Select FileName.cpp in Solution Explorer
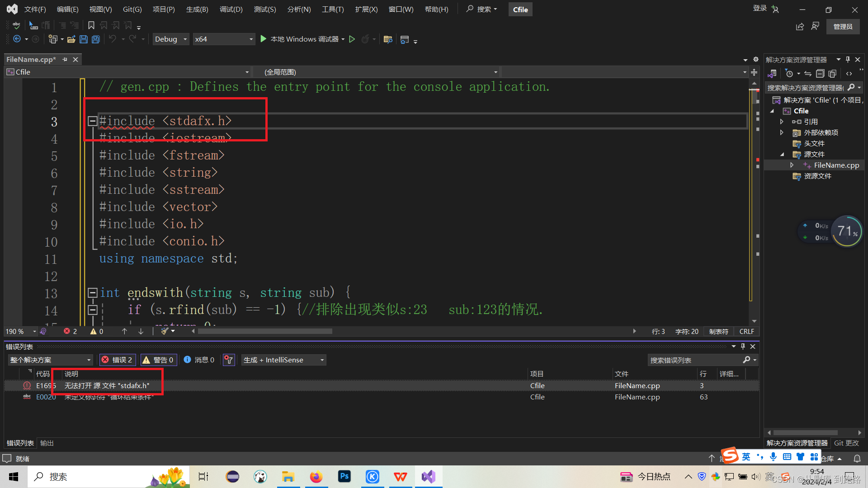Viewport: 868px width, 488px height. click(836, 165)
